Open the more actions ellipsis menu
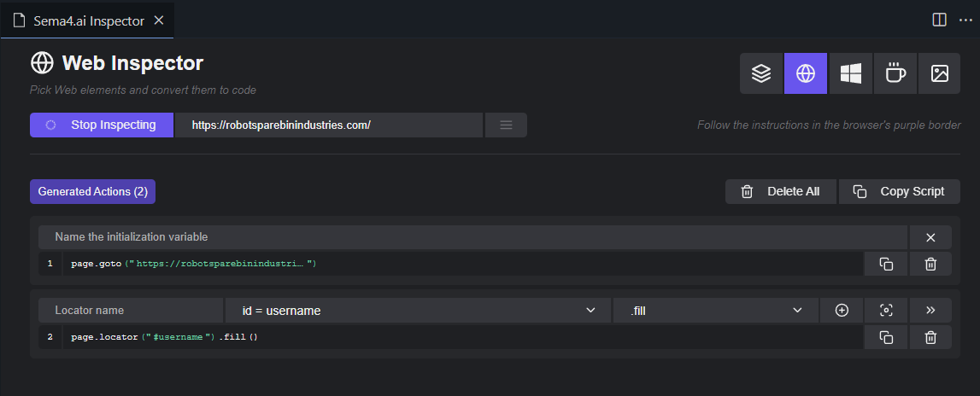 click(x=965, y=20)
